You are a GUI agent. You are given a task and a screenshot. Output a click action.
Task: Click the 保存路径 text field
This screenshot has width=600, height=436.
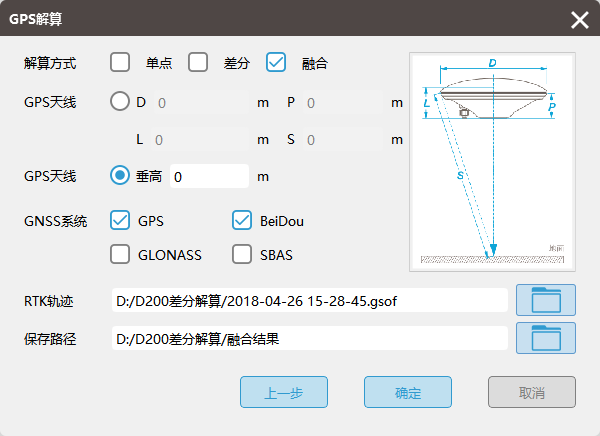pos(309,338)
